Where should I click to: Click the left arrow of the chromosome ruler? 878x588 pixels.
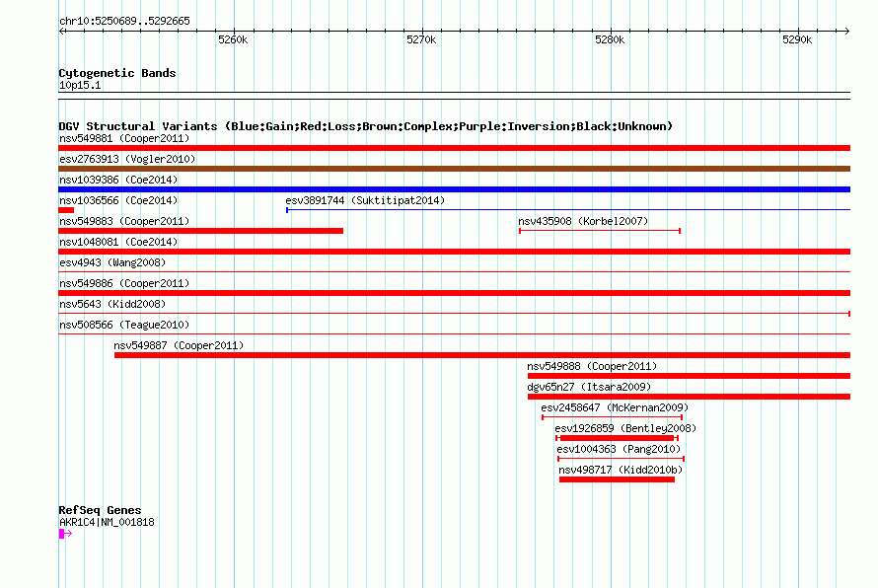[x=62, y=31]
